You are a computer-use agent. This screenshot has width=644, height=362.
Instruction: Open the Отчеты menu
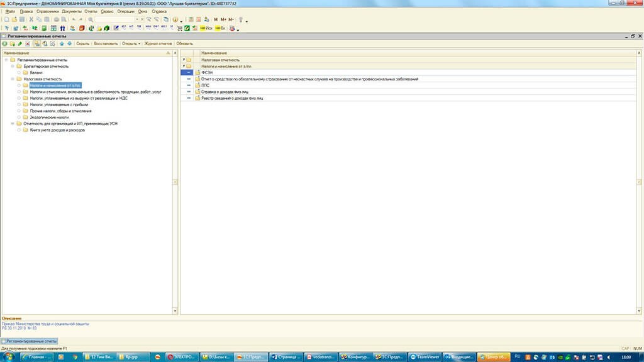coord(91,11)
